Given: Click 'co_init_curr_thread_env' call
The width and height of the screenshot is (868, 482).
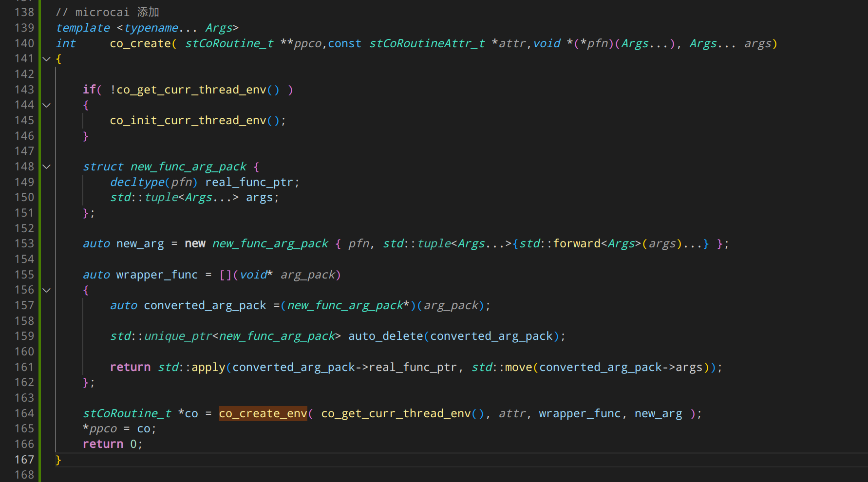Looking at the screenshot, I should [x=188, y=120].
